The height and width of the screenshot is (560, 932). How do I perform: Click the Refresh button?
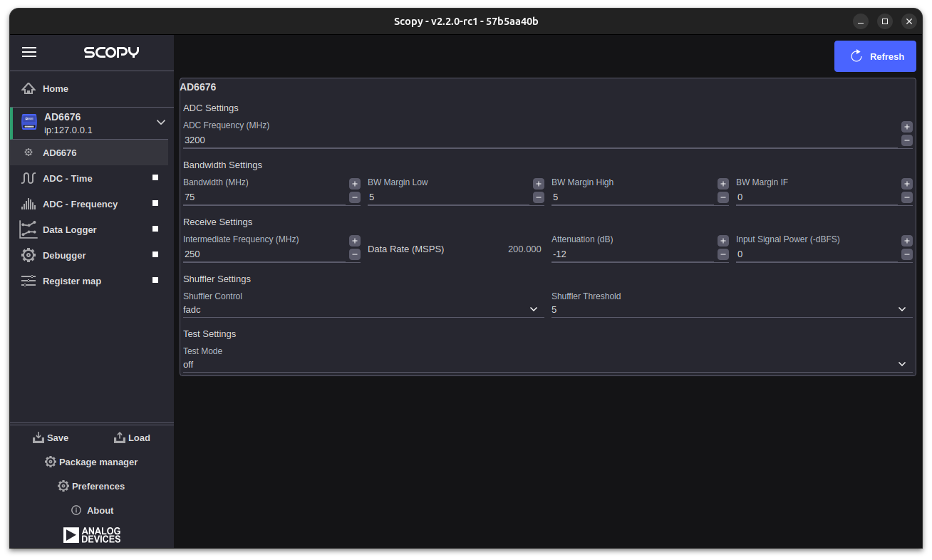point(875,56)
